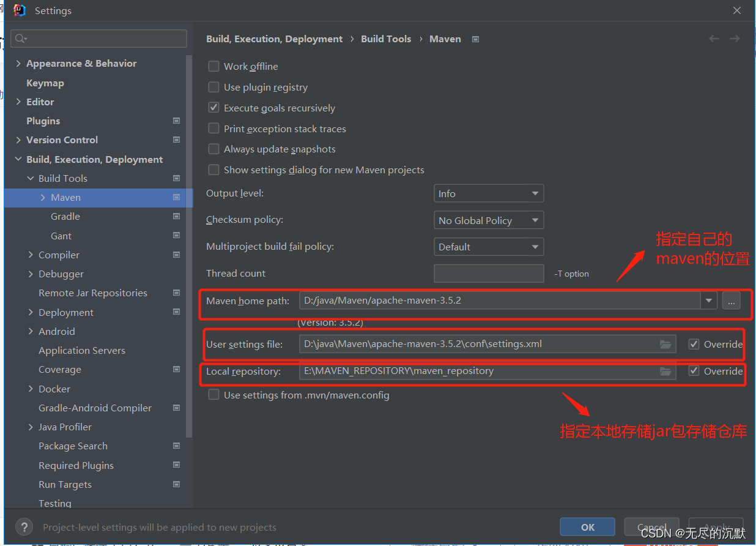Viewport: 756px width, 546px height.
Task: Click Build, Execution, Deployment breadcrumb
Action: click(x=275, y=39)
